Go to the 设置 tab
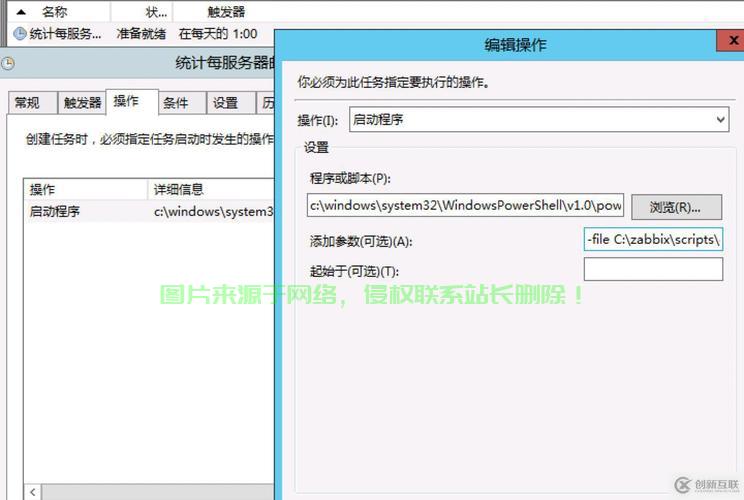 coord(225,103)
